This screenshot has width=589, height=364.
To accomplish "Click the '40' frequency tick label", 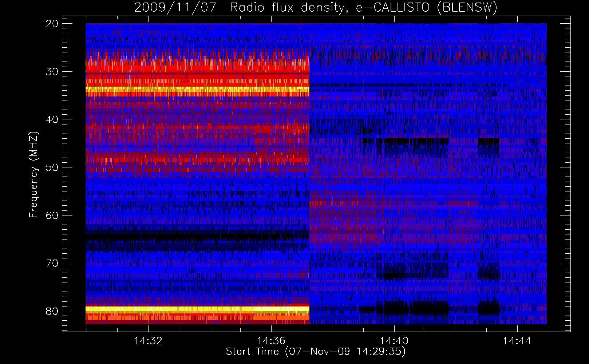I will point(52,119).
